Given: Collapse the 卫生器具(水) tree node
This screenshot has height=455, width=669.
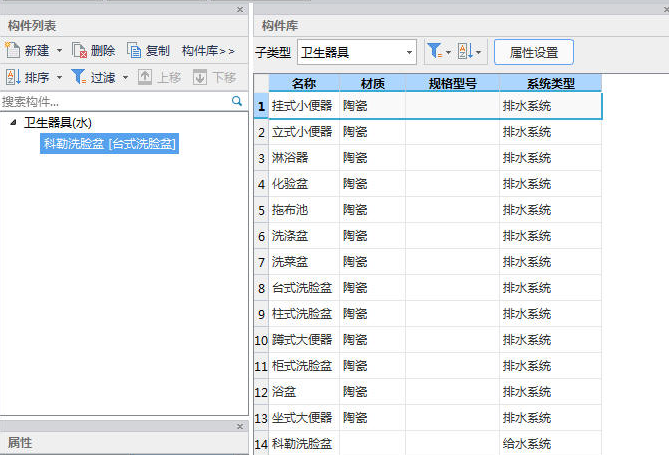Looking at the screenshot, I should pos(13,122).
